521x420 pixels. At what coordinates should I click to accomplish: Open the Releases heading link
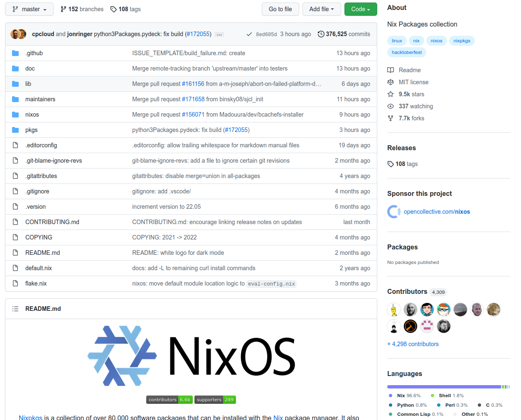(401, 148)
